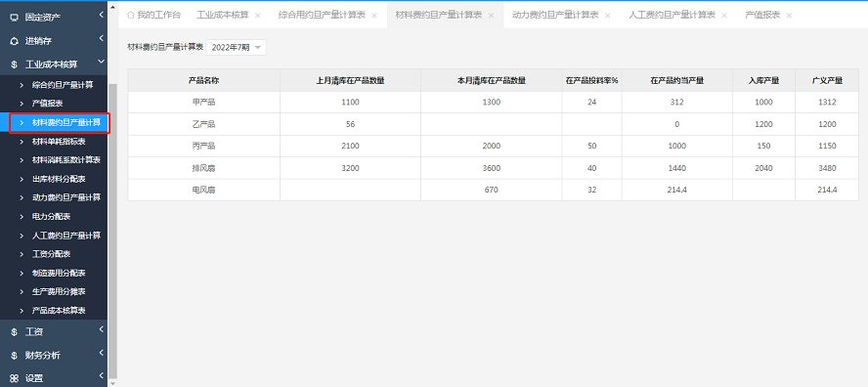Screen dimensions: 868x387
Task: Click the 固定资产 monitor icon in sidebar
Action: [14, 18]
